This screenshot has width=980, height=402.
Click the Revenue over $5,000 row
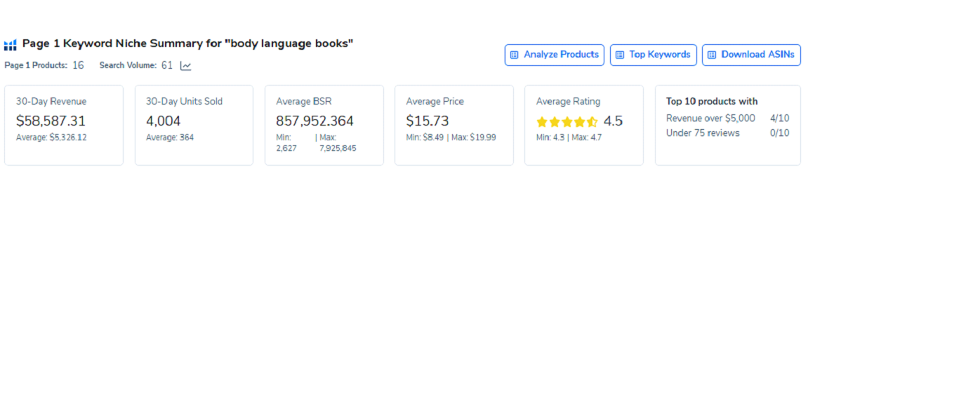[x=727, y=118]
